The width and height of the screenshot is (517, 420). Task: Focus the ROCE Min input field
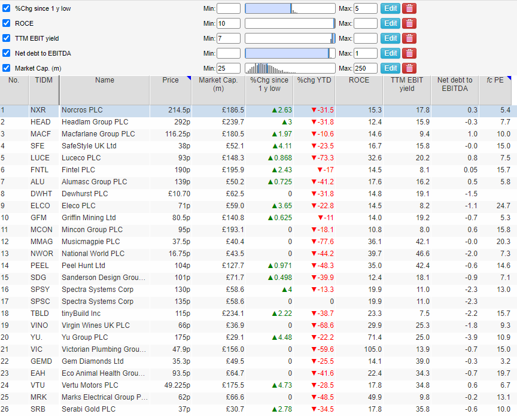(x=229, y=23)
